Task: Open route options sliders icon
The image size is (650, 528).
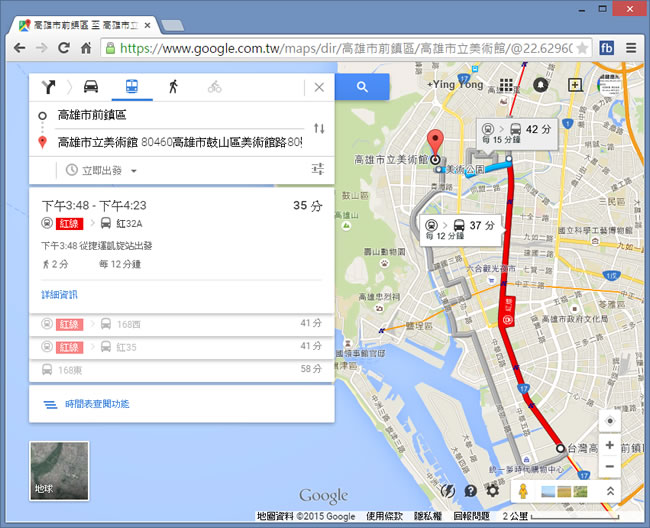Action: point(318,170)
